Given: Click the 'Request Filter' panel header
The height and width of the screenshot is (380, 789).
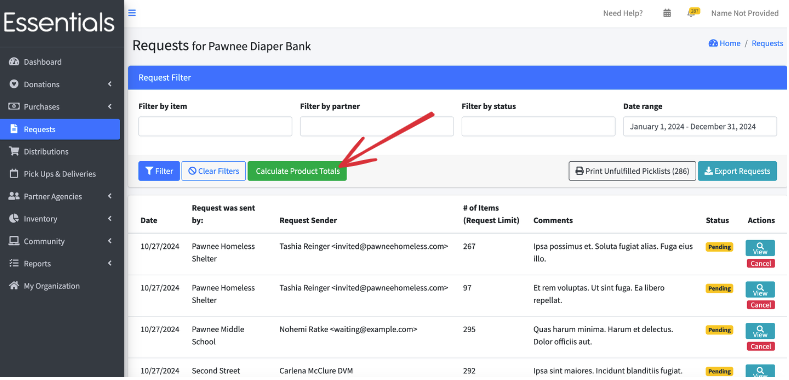Looking at the screenshot, I should pyautogui.click(x=457, y=78).
